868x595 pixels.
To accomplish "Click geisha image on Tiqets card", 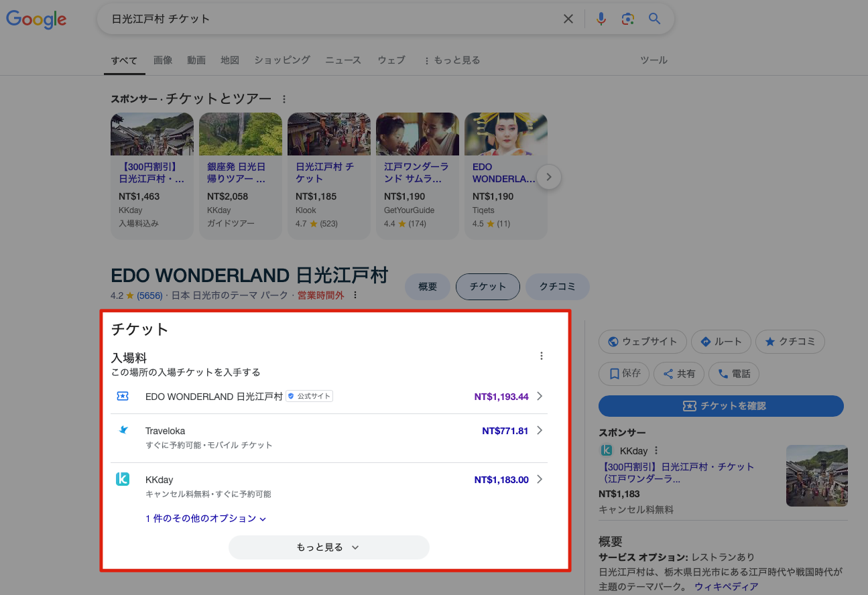I will pyautogui.click(x=506, y=134).
